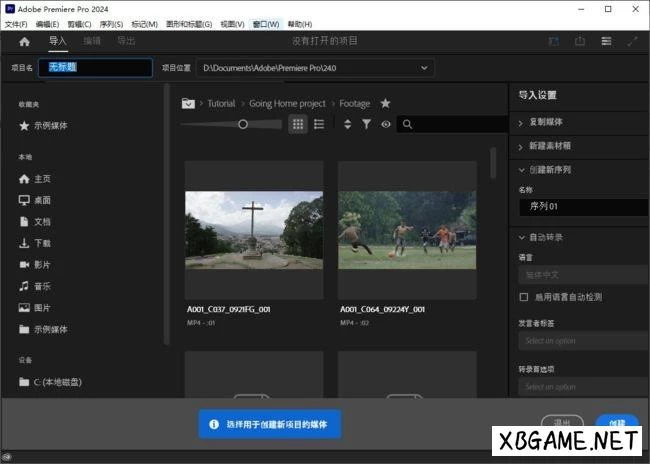Toggle the eye visibility filter icon
The width and height of the screenshot is (650, 464).
pyautogui.click(x=385, y=124)
